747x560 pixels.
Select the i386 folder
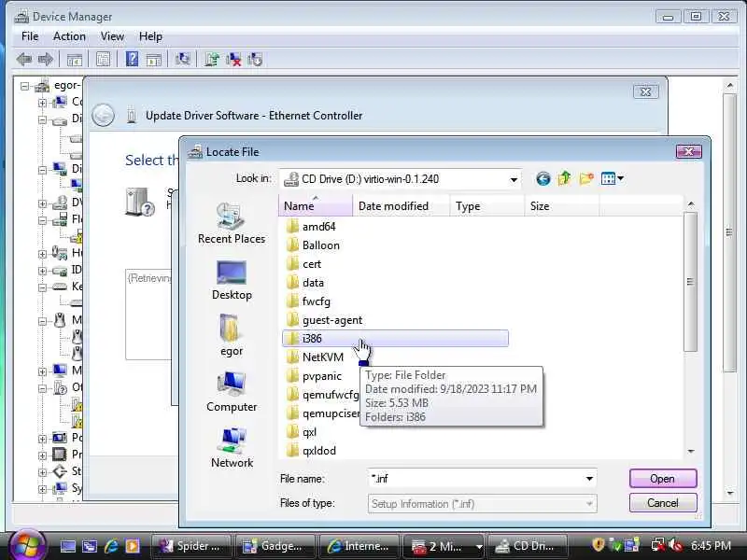(395, 339)
